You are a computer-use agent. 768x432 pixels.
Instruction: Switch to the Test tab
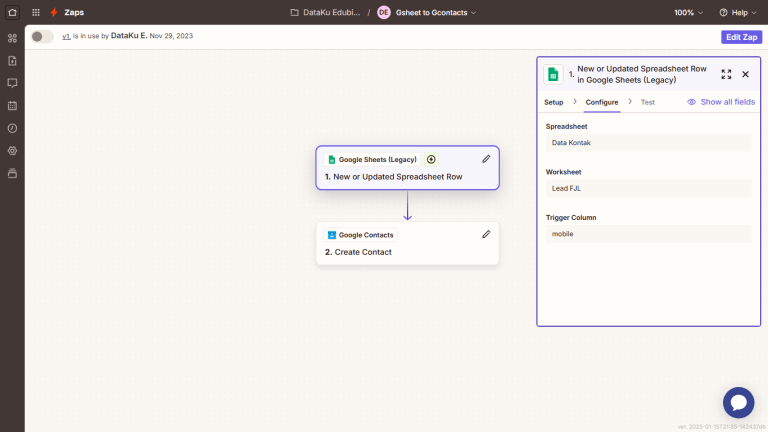coord(648,102)
